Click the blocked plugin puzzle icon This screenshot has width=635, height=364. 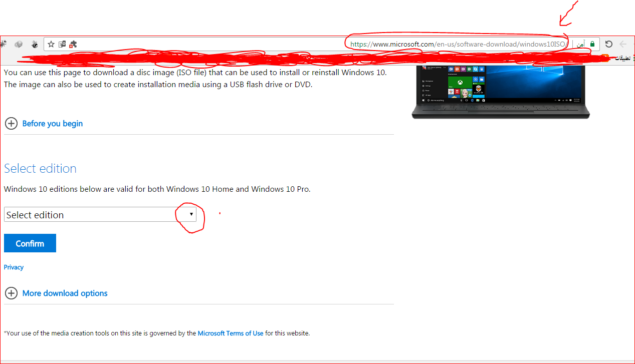tap(73, 44)
